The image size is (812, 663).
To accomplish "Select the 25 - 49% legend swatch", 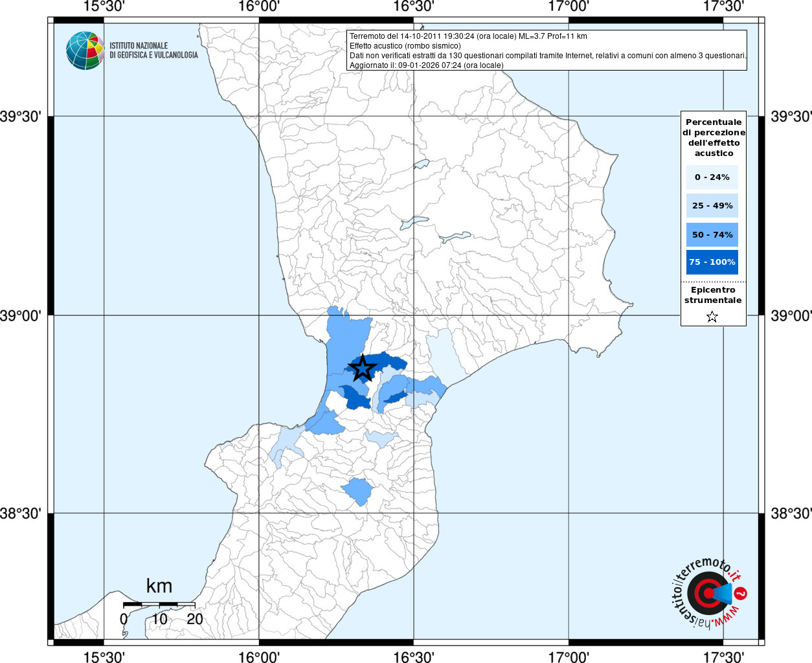I will coord(712,205).
